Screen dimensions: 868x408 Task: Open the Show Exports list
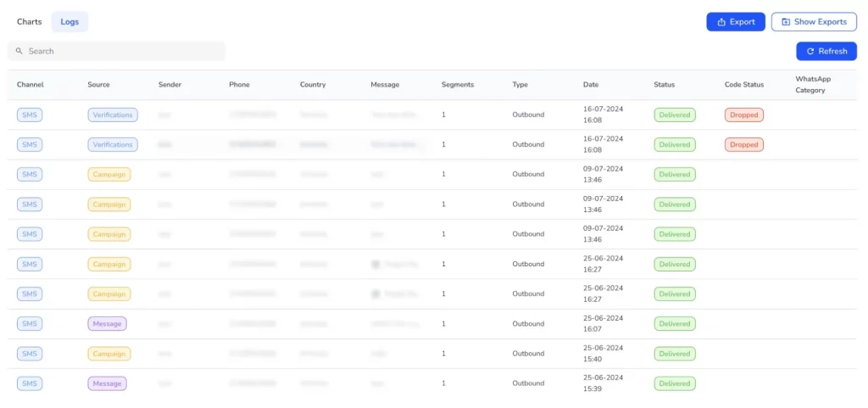(814, 22)
